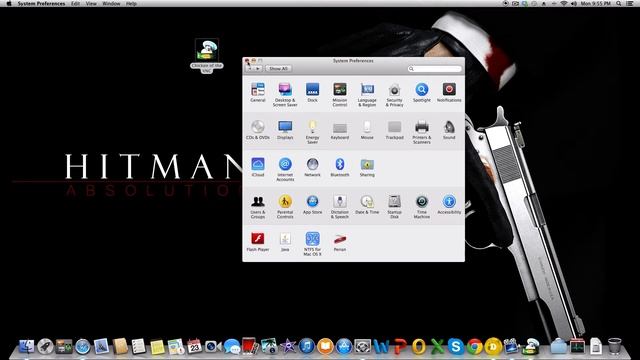640x360 pixels.
Task: Open Time Machine preferences
Action: (x=422, y=207)
